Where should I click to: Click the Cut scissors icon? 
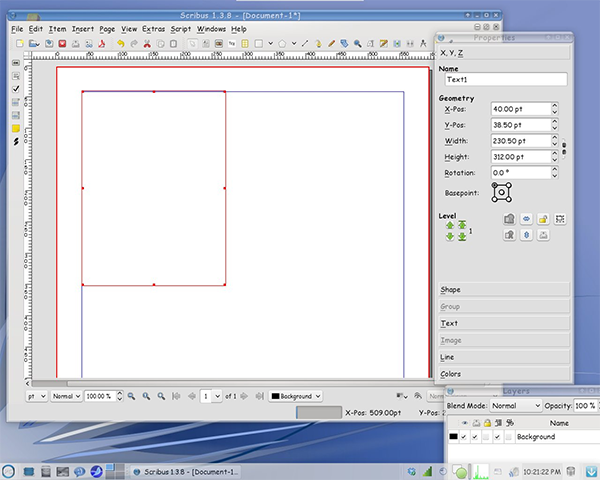pyautogui.click(x=147, y=44)
